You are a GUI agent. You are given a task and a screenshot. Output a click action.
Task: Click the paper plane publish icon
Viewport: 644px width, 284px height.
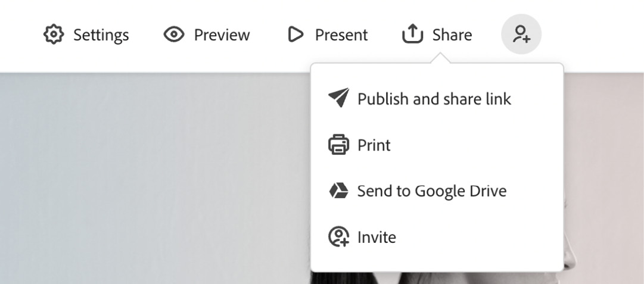pyautogui.click(x=339, y=98)
